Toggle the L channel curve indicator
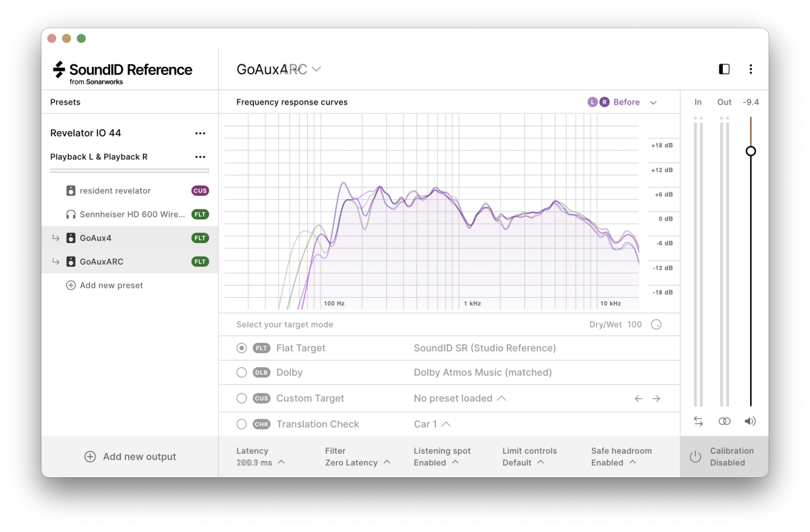The image size is (810, 532). pos(593,102)
